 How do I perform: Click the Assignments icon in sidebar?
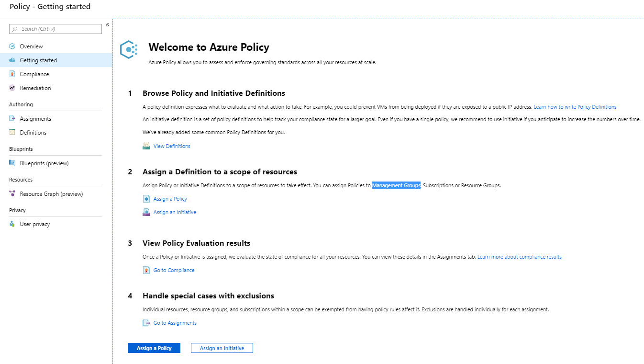point(12,119)
